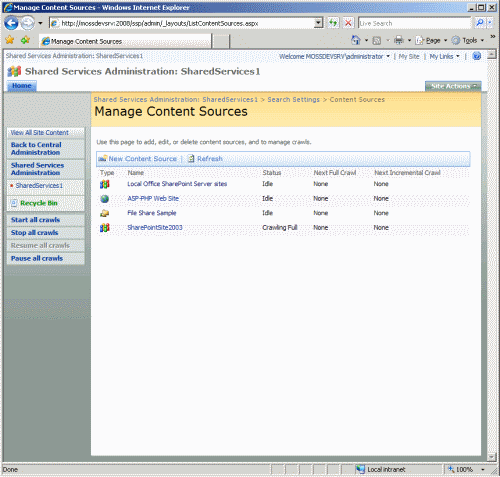Open the My Links dropdown

(444, 57)
